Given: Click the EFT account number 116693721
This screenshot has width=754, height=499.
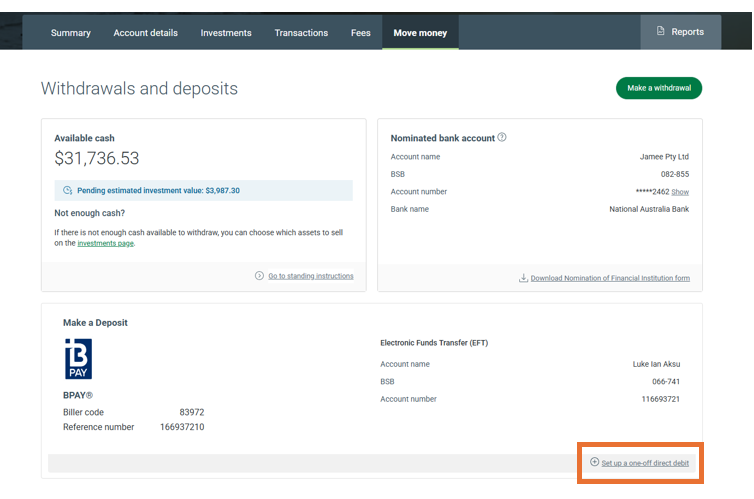Looking at the screenshot, I should [663, 399].
